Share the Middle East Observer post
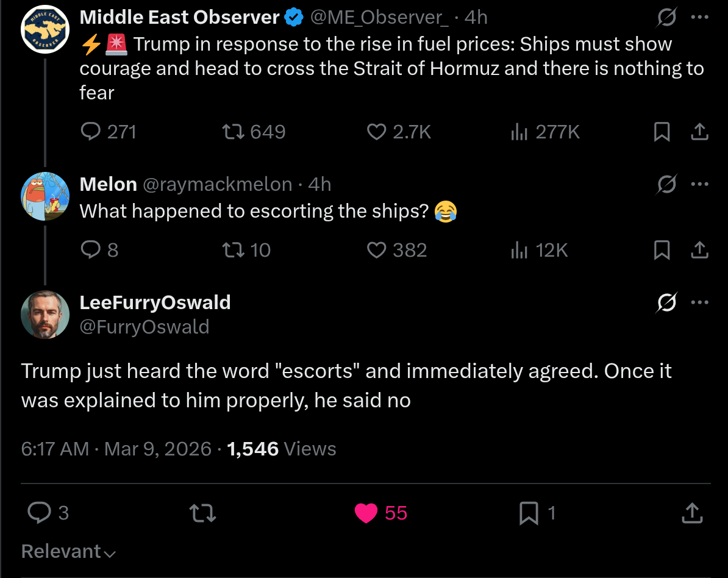Image resolution: width=728 pixels, height=578 pixels. point(699,132)
